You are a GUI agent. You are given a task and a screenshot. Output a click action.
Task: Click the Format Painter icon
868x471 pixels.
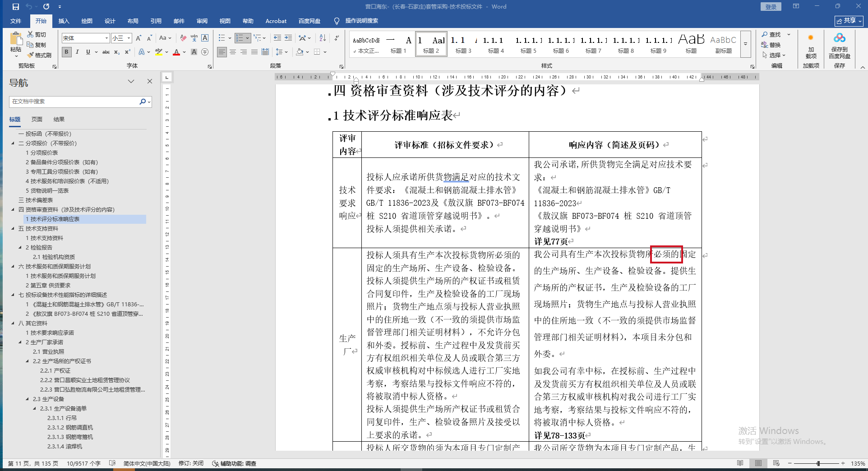coord(39,55)
